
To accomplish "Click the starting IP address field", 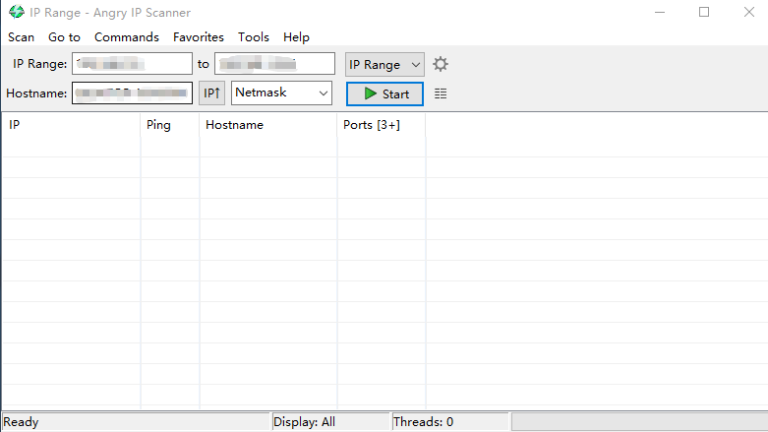I will point(131,64).
